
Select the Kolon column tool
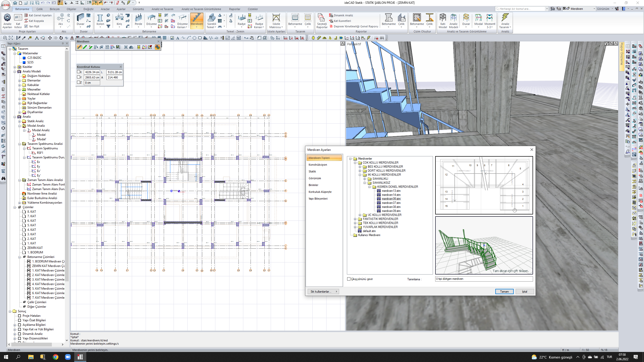100,20
